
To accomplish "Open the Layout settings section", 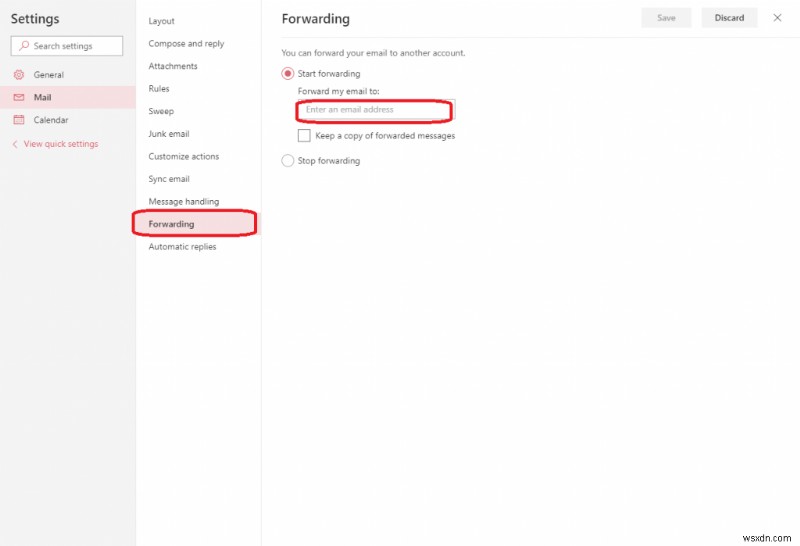I will pos(161,21).
